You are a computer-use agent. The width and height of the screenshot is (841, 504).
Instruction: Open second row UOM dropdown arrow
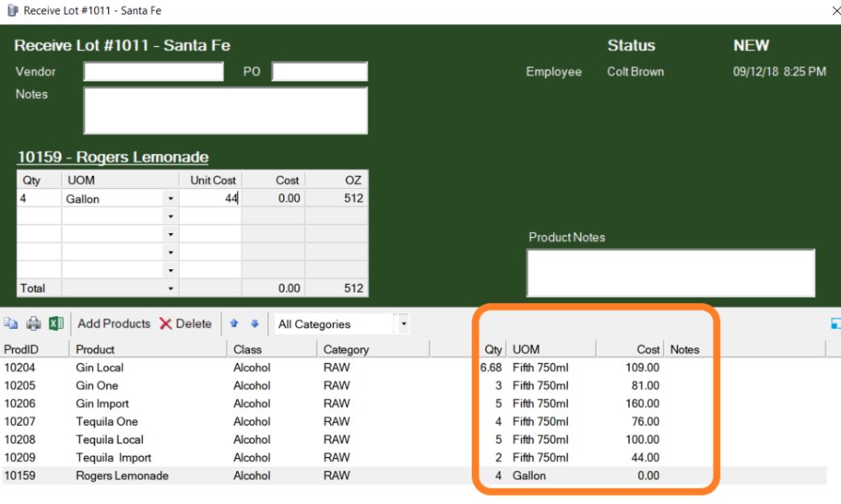pos(171,217)
